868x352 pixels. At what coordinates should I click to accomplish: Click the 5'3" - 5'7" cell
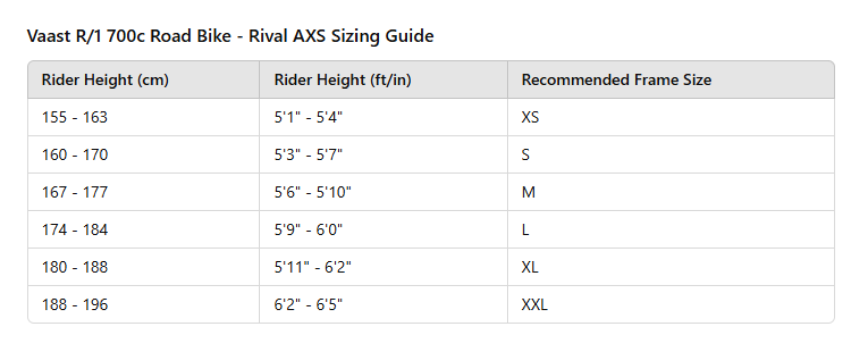(x=308, y=155)
